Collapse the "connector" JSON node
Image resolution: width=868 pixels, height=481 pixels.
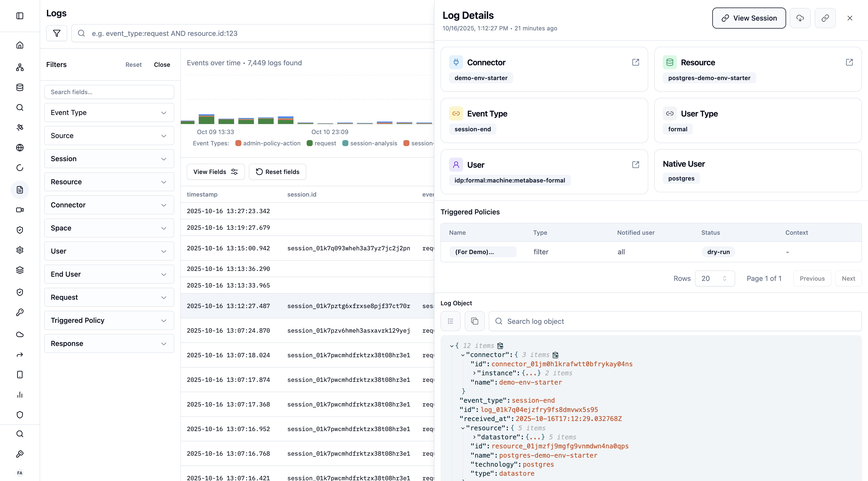463,355
